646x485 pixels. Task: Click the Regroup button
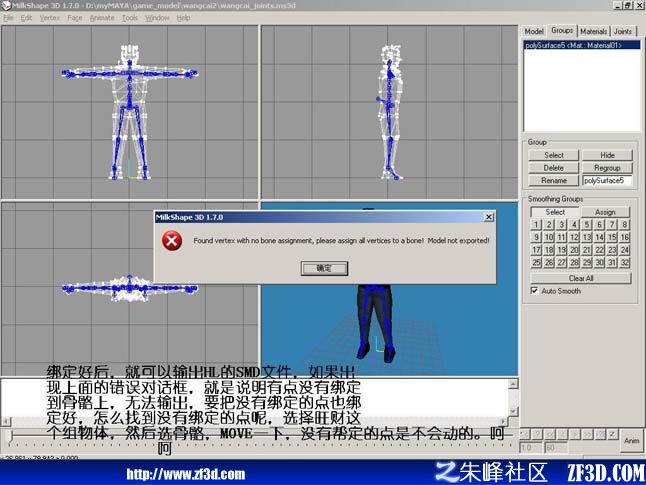tap(607, 168)
